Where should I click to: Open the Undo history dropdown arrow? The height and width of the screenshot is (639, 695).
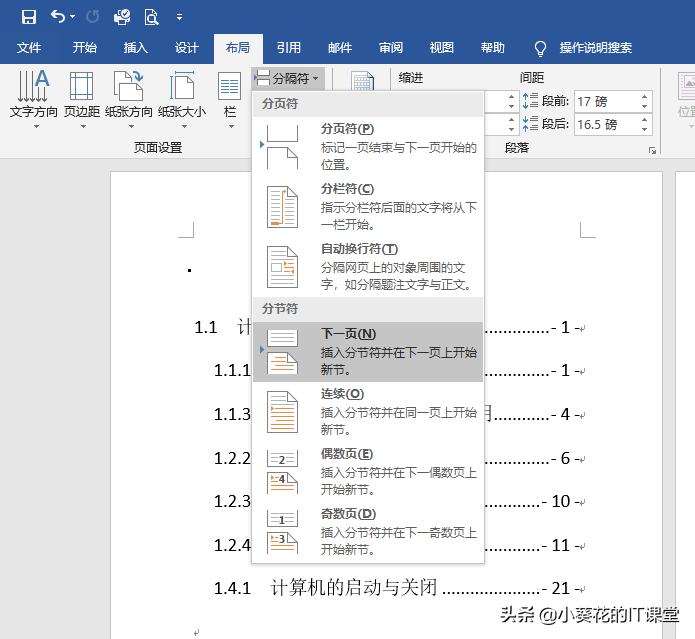[x=72, y=17]
